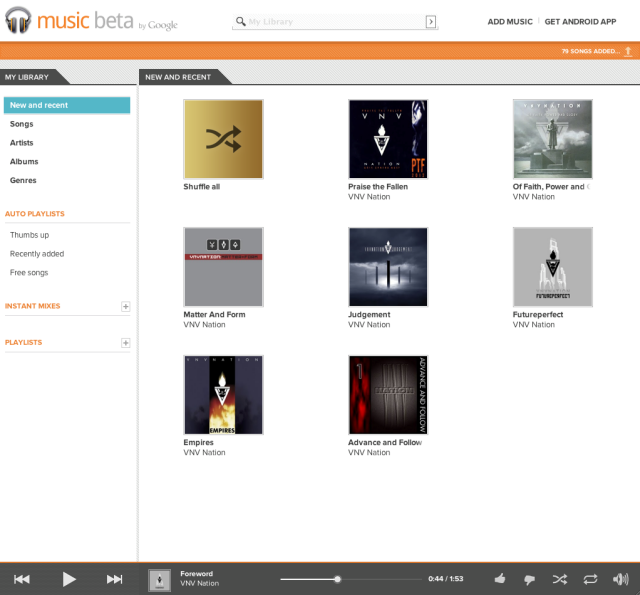Toggle repeat mode in the player bar
Viewport: 640px width, 595px height.
coord(590,579)
